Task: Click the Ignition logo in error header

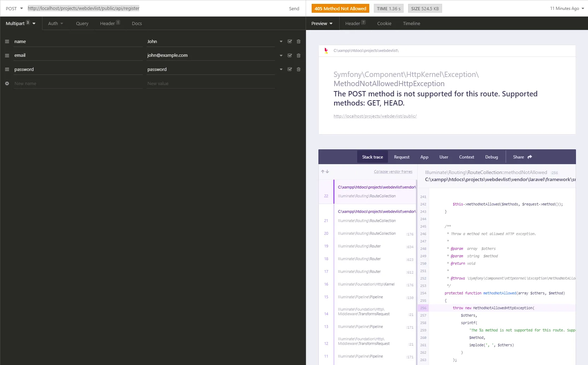Action: pos(326,50)
